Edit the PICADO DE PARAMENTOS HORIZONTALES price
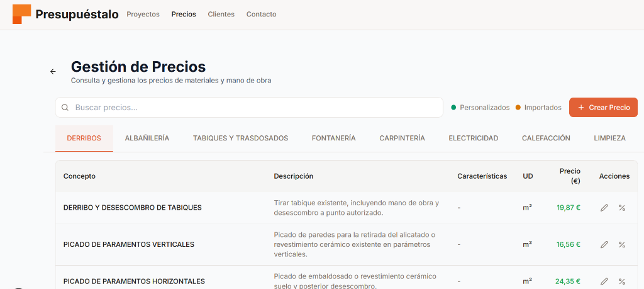This screenshot has height=289, width=644. [604, 281]
